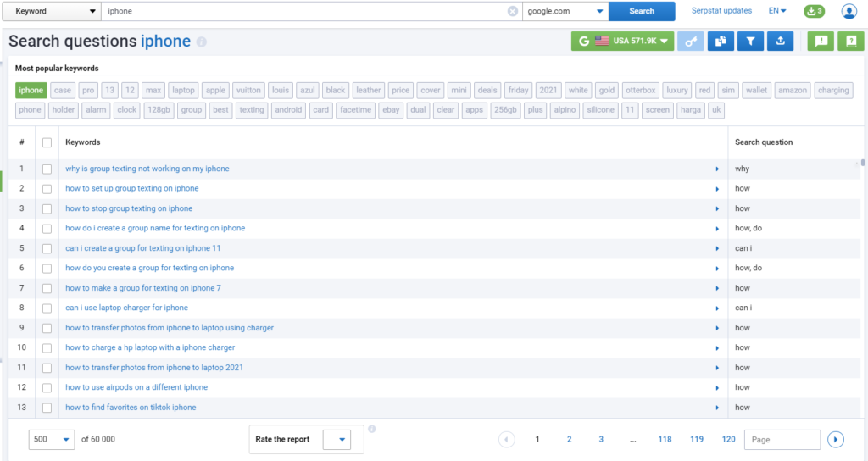Go to next page arrow

[835, 440]
